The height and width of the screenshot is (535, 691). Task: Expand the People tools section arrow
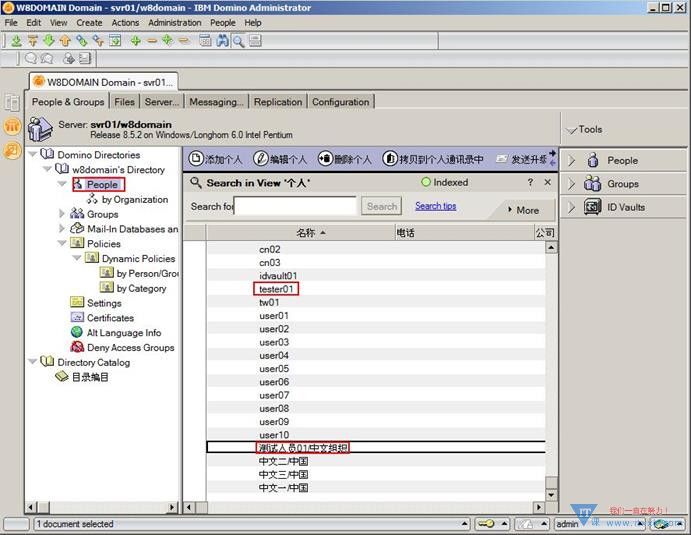pyautogui.click(x=572, y=160)
